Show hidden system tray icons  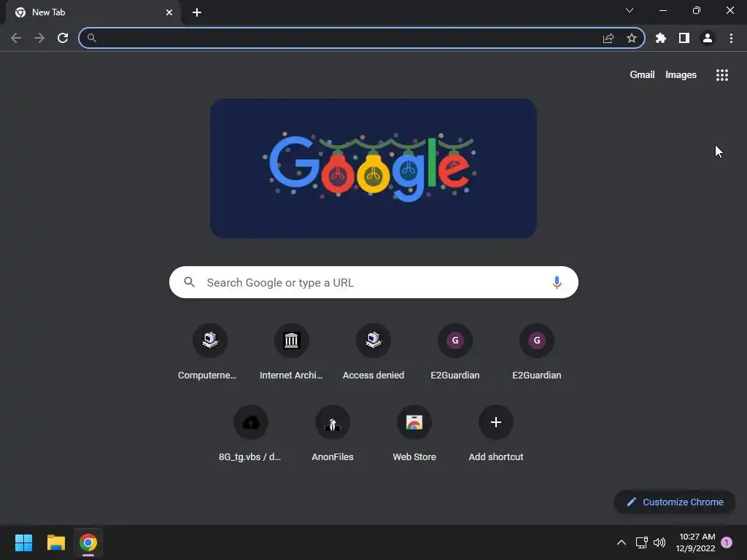622,542
